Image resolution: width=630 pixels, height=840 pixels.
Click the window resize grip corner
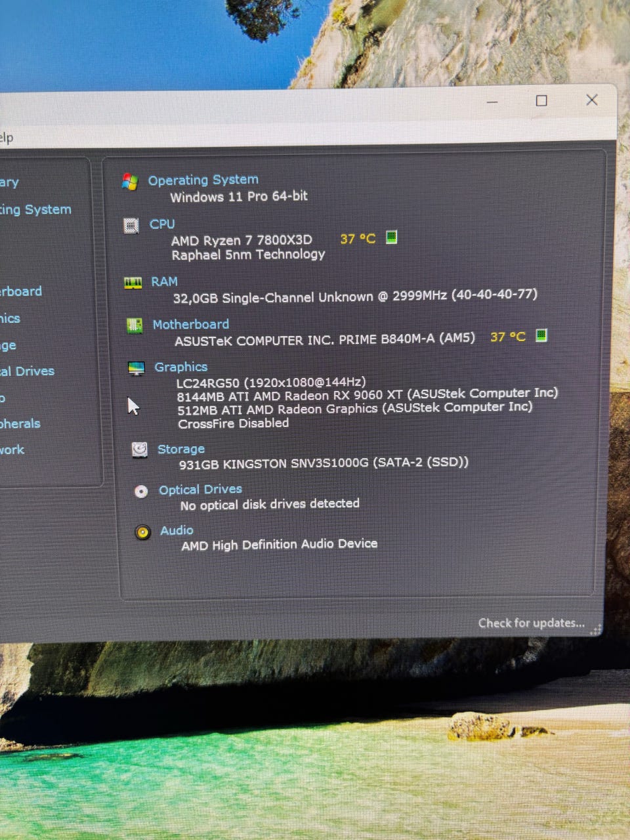pyautogui.click(x=596, y=630)
